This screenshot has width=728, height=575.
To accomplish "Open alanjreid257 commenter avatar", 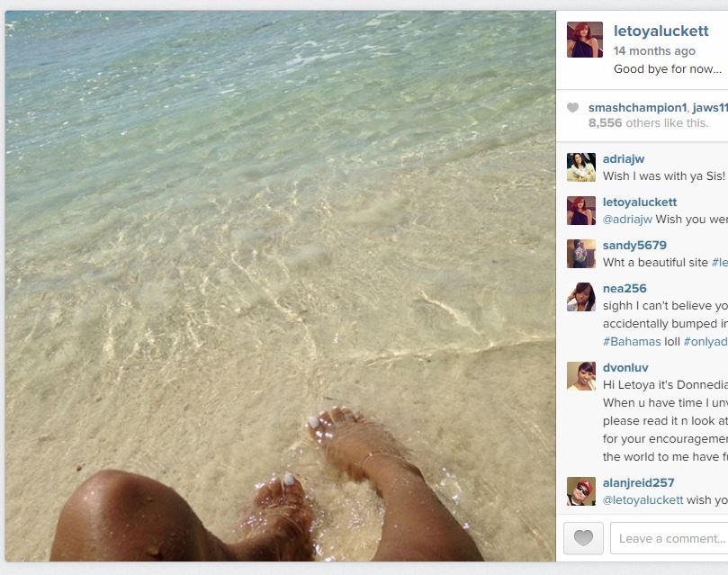I will tap(580, 491).
